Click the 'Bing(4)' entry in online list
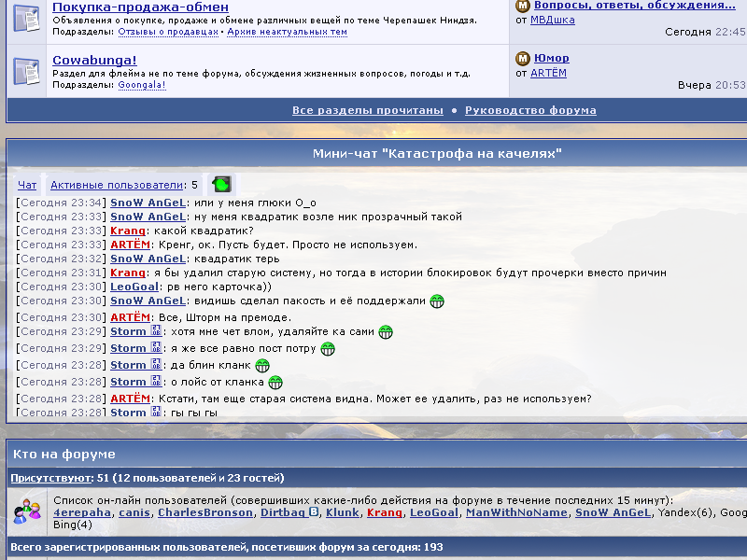The height and width of the screenshot is (560, 747). pyautogui.click(x=73, y=525)
